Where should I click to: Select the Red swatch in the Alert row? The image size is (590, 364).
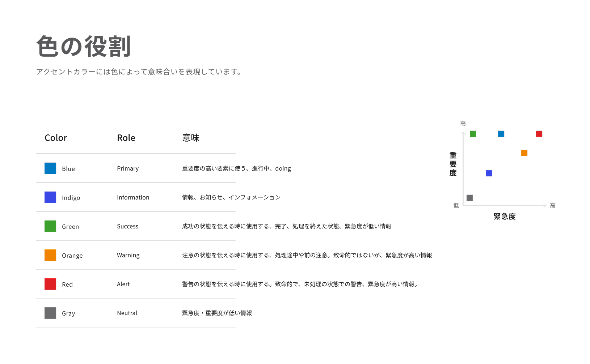coord(50,284)
